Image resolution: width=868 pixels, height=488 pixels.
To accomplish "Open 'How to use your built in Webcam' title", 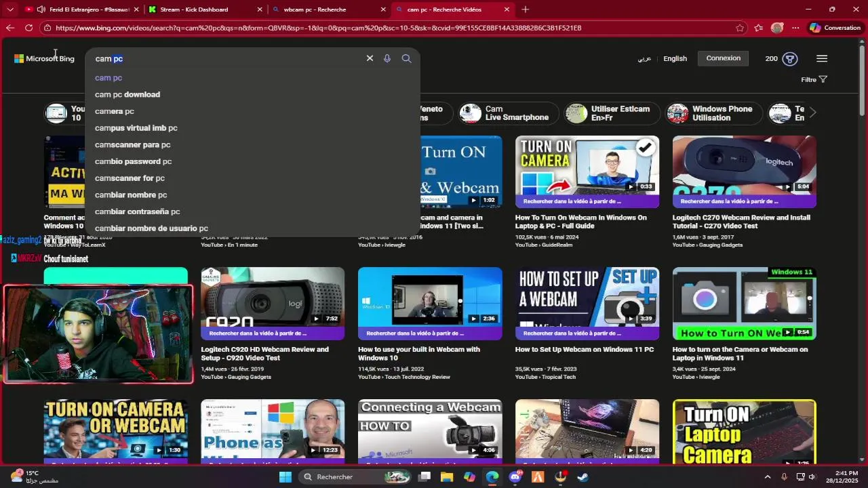I will tap(419, 354).
